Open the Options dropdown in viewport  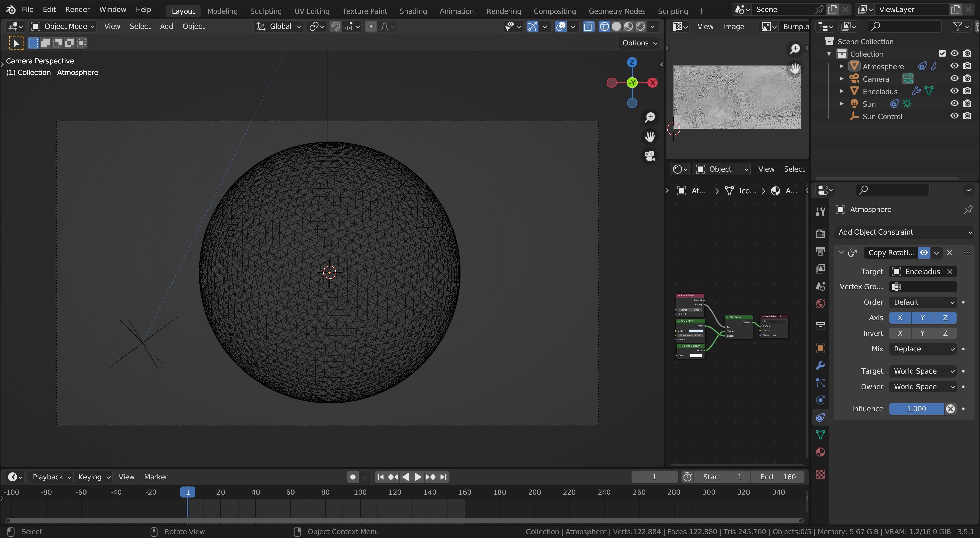(640, 43)
